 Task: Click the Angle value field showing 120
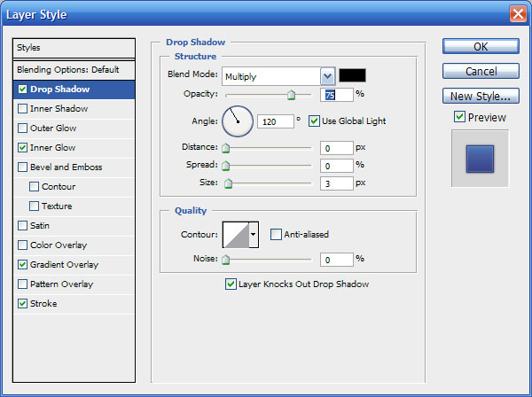coord(276,121)
